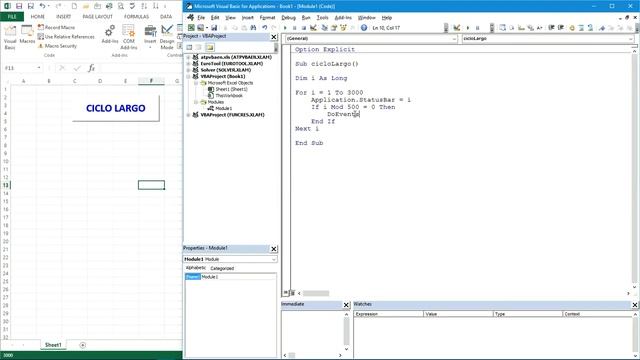Click Design Mode icon in VBA Debug toolbar
The image size is (640, 360).
[x=457, y=28]
